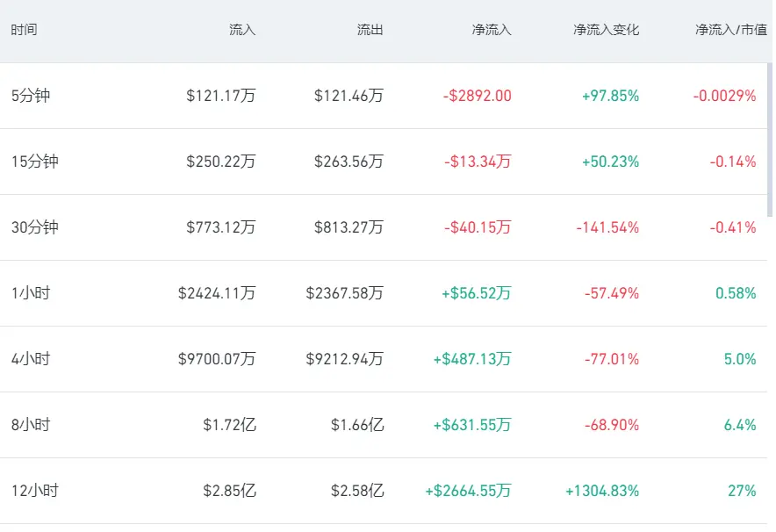This screenshot has height=532, width=776.
Task: Click the vertical scrollbar on the right
Action: click(770, 140)
